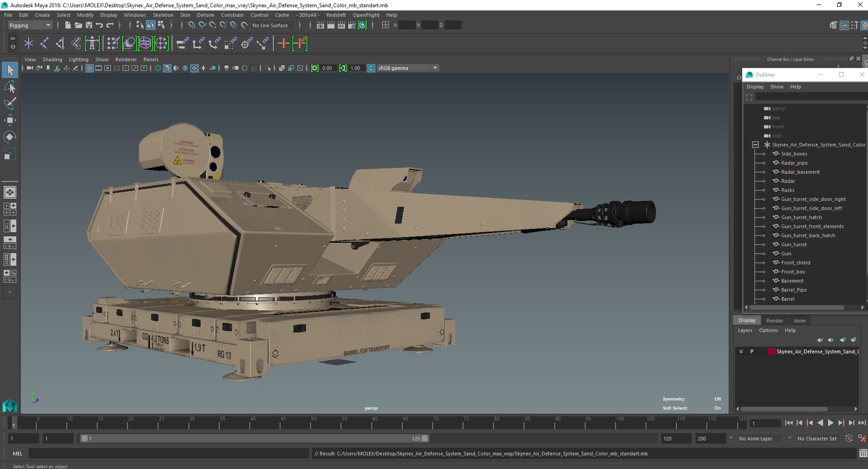Screen dimensions: 868x469
Task: Switch to the Anim layers tab
Action: click(x=799, y=321)
